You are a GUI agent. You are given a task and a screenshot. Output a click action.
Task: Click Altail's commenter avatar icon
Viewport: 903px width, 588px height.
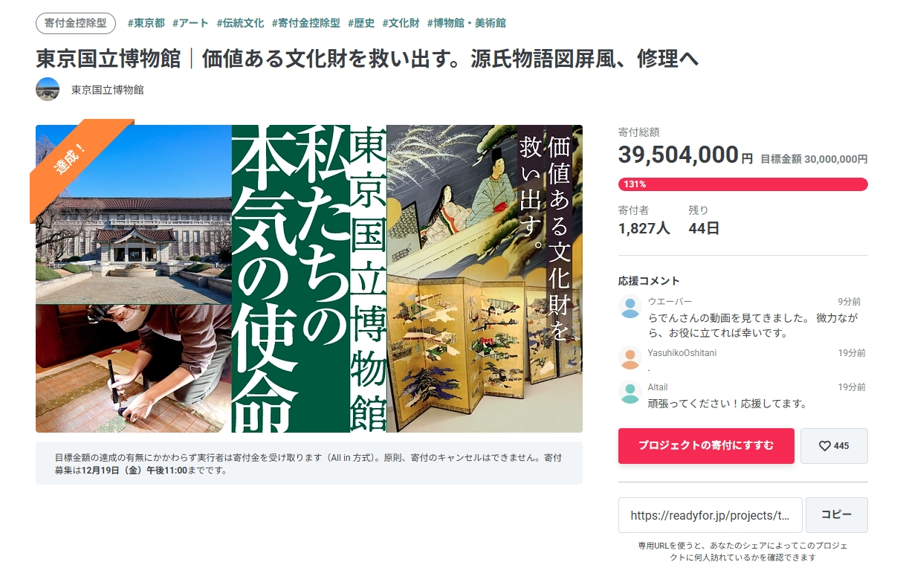click(x=630, y=392)
